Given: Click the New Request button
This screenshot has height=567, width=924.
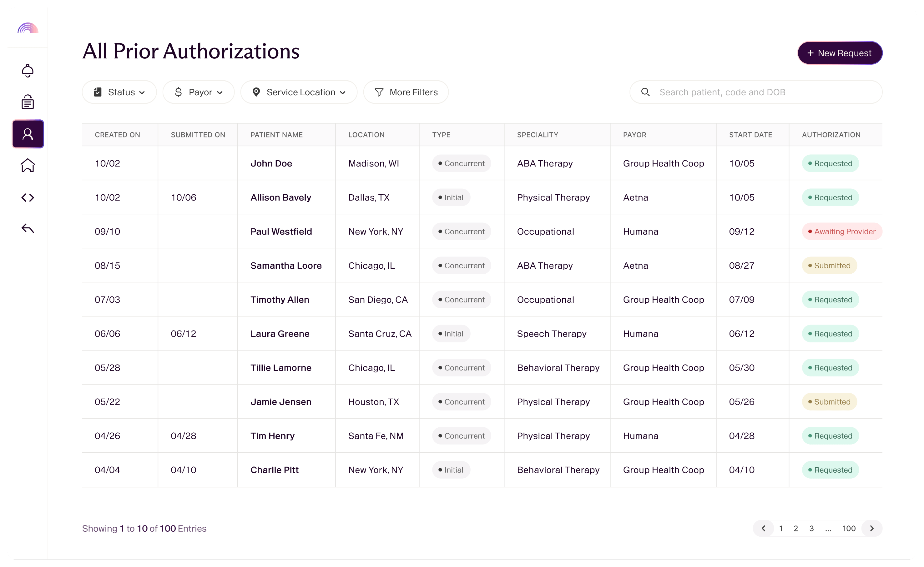Looking at the screenshot, I should click(x=840, y=53).
